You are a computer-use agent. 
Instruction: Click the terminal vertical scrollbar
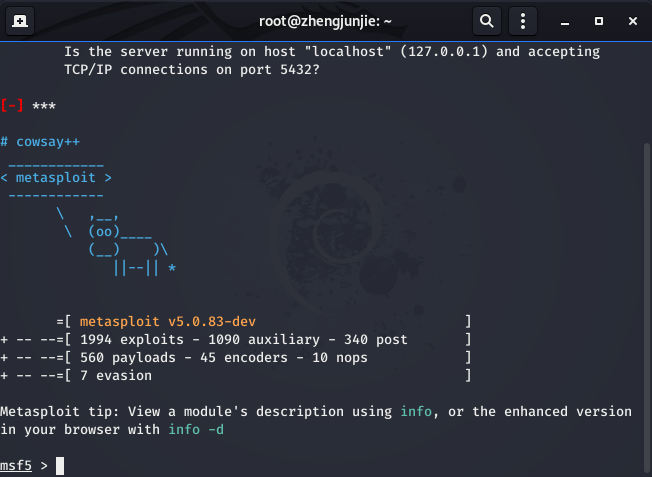[x=646, y=308]
